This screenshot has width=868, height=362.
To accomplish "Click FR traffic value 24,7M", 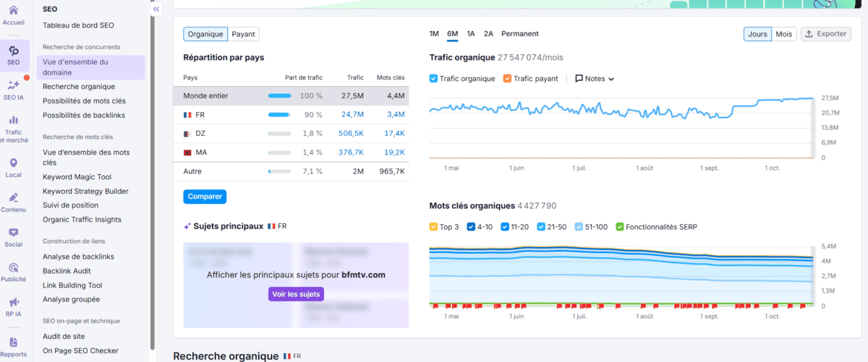I will click(352, 115).
